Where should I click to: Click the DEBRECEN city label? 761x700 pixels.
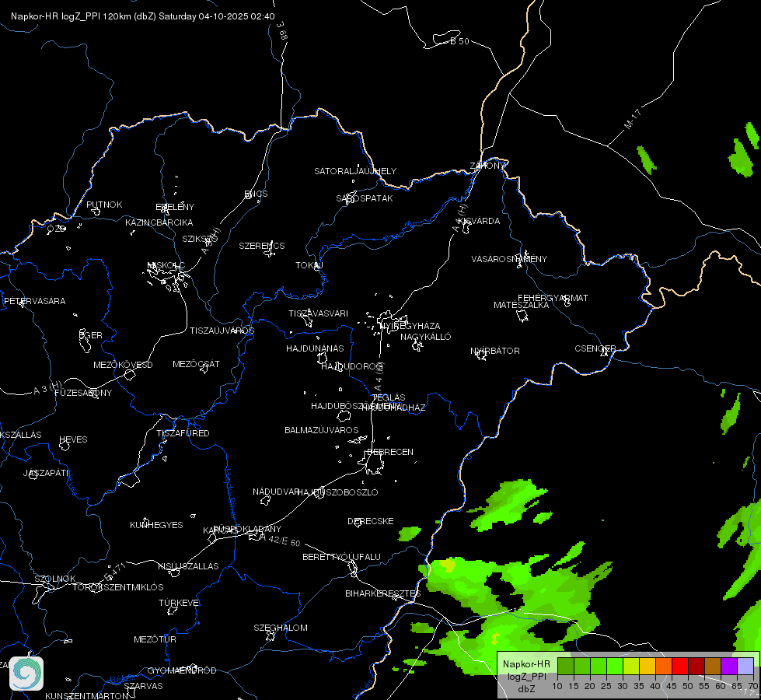point(389,452)
